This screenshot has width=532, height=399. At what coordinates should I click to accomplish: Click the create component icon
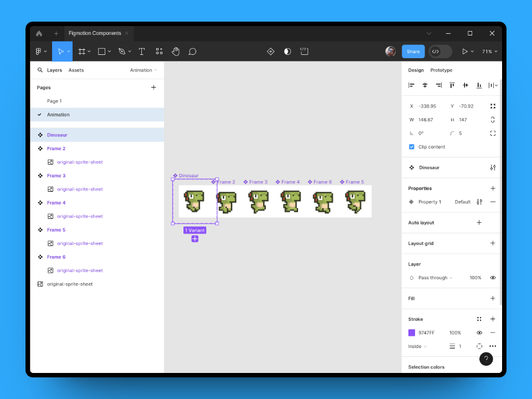click(270, 51)
